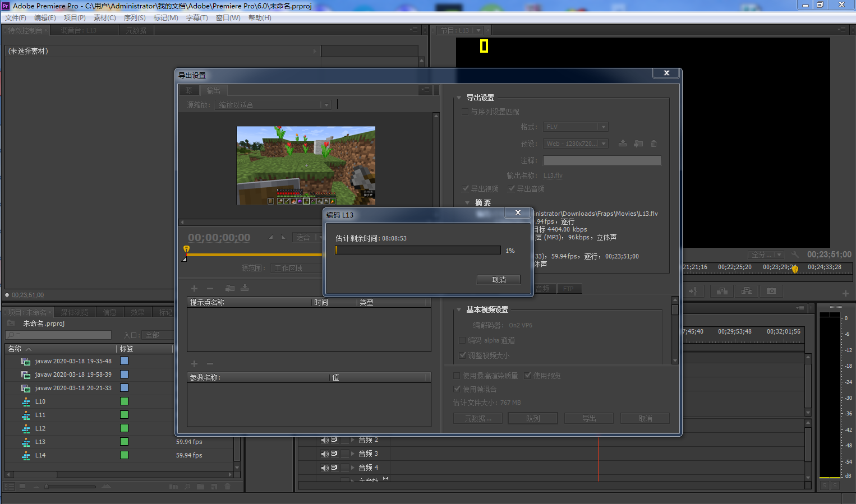
Task: Select the L11 sequence icon
Action: 26,415
